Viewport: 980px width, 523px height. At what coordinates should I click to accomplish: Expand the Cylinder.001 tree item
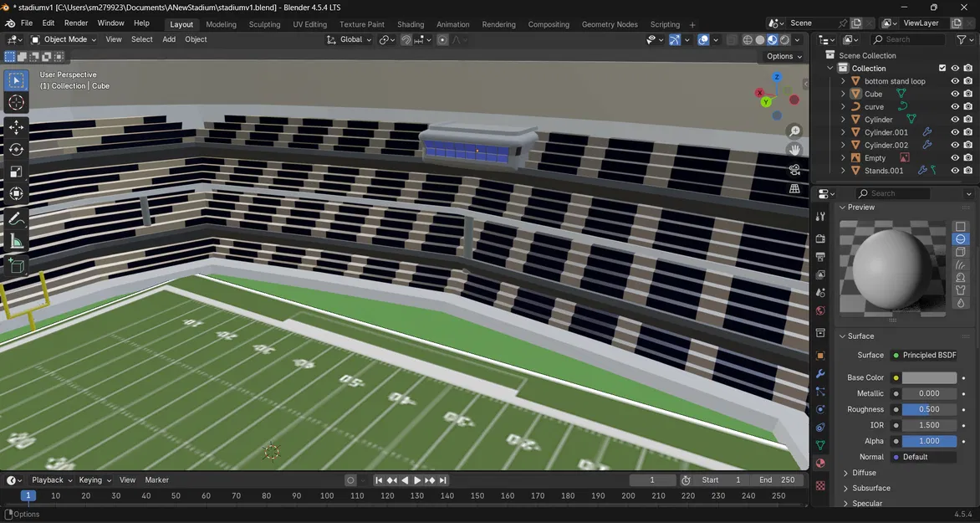(843, 132)
